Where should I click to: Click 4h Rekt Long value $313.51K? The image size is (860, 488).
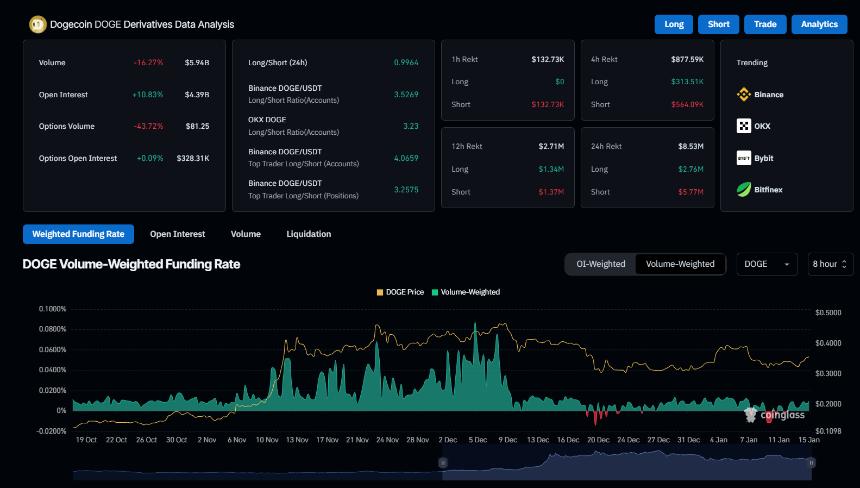click(687, 82)
